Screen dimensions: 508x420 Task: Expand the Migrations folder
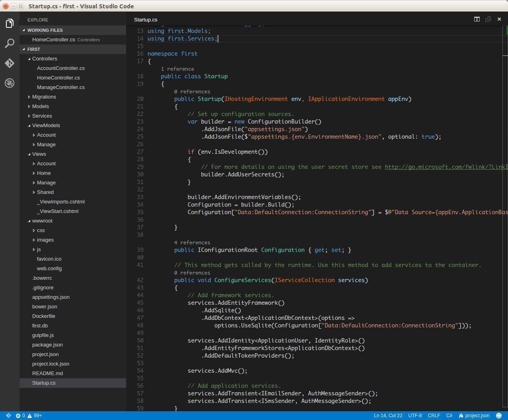pos(73,97)
